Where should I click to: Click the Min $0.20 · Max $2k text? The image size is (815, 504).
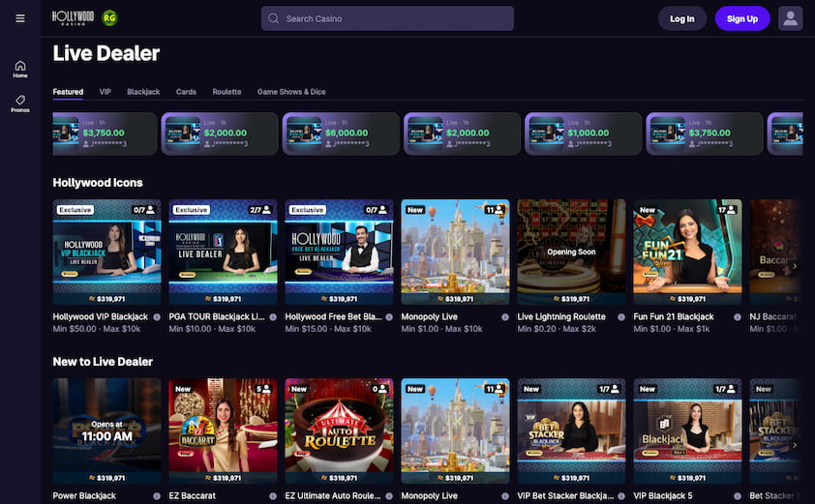tap(557, 329)
